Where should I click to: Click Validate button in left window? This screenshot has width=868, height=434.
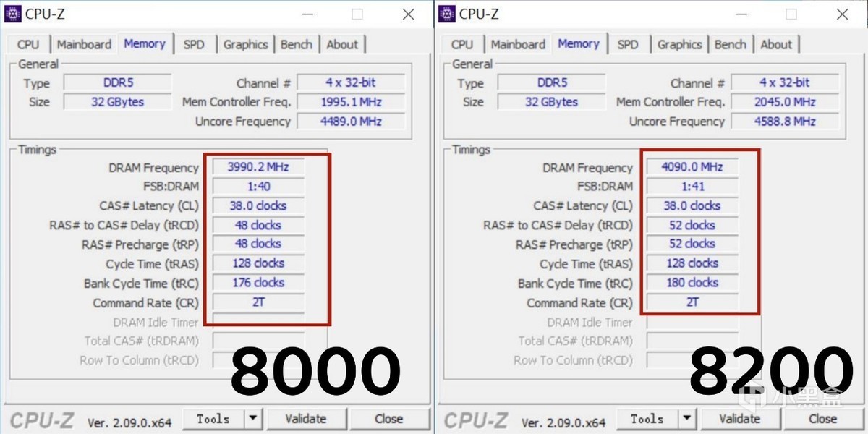306,419
